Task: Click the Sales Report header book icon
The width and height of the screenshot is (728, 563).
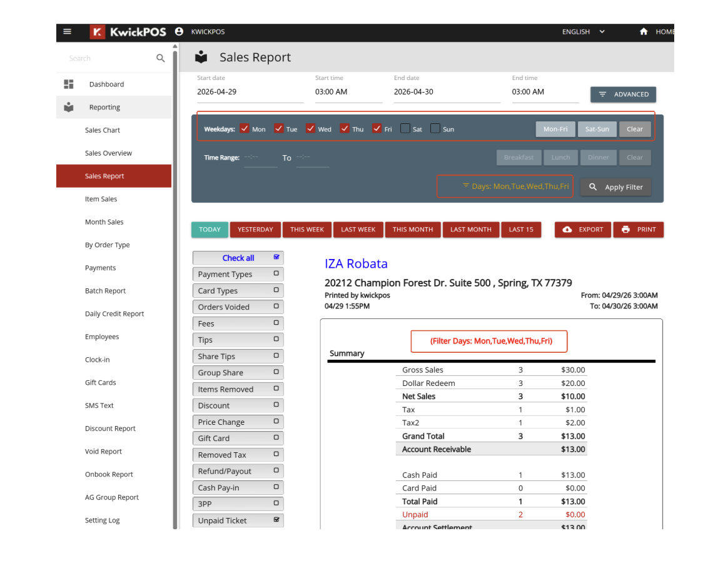Action: coord(201,57)
